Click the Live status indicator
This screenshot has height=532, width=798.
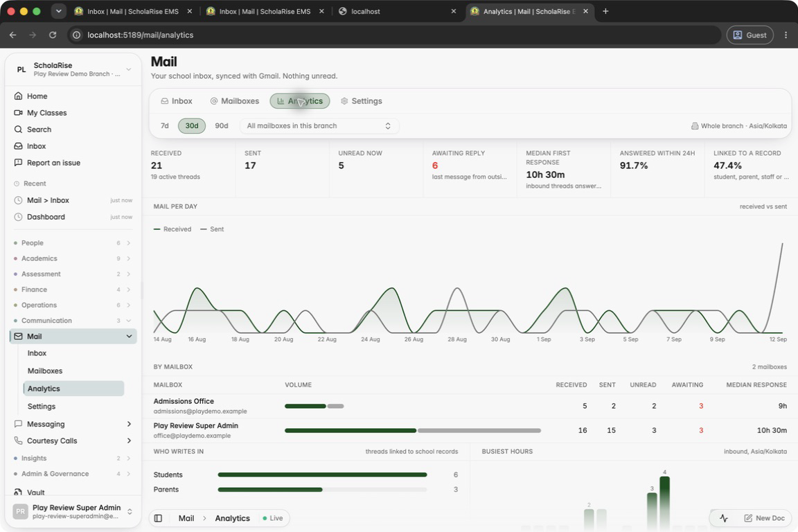click(x=272, y=517)
